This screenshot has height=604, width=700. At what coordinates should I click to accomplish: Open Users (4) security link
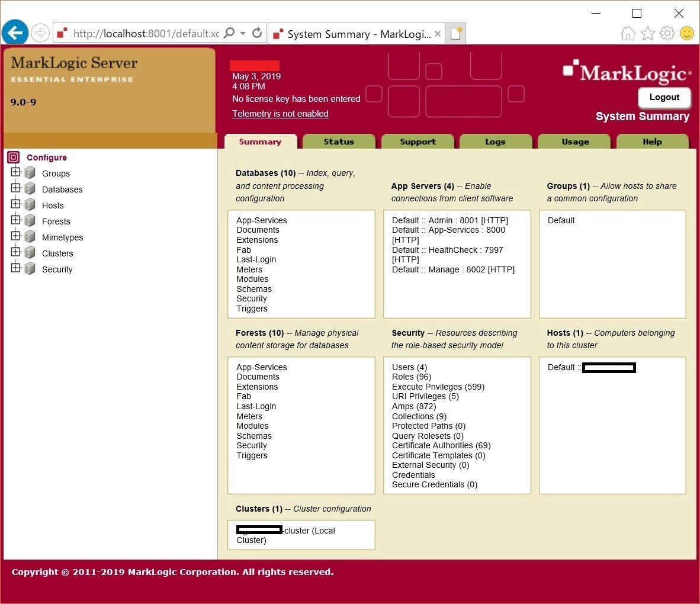click(409, 367)
